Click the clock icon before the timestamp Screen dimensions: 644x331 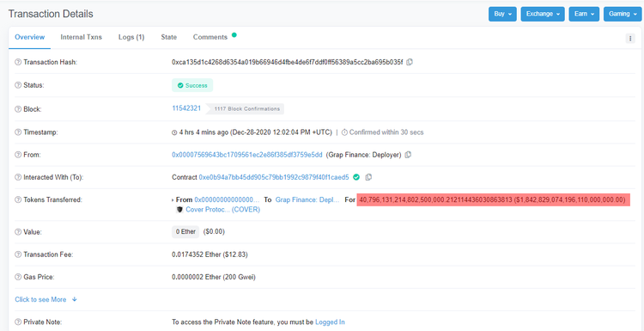point(174,132)
